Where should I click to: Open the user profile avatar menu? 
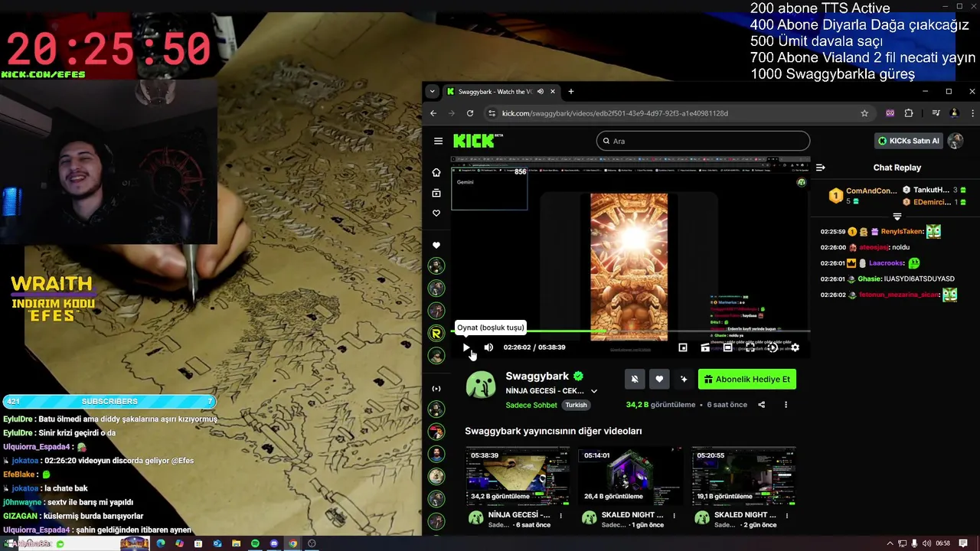tap(955, 141)
